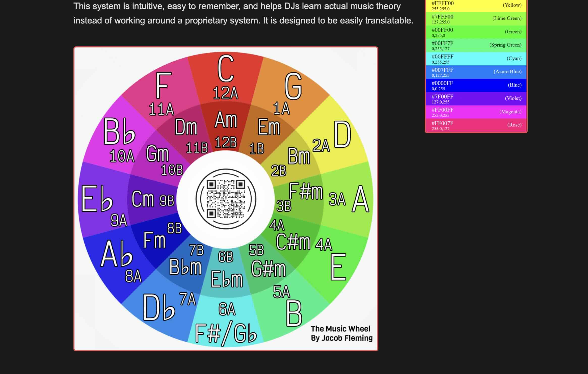This screenshot has height=374, width=588.
Task: Select the Magenta swatch in the palette
Action: pyautogui.click(x=476, y=112)
